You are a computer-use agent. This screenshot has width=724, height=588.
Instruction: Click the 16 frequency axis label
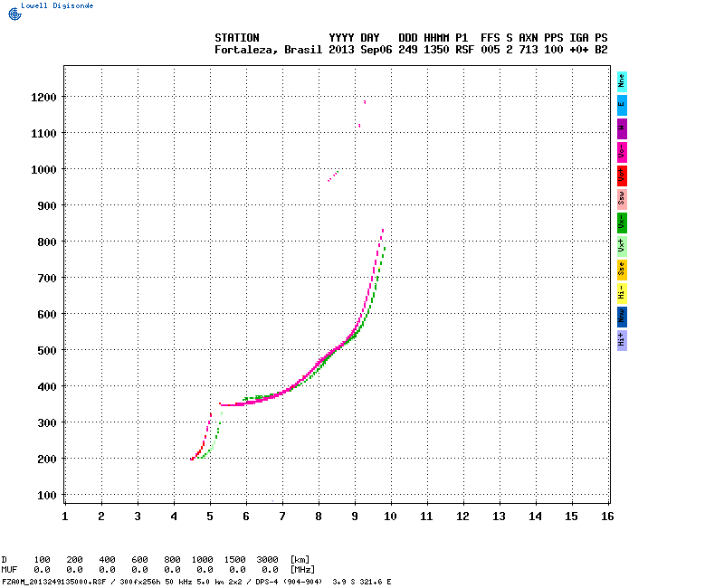pos(607,517)
